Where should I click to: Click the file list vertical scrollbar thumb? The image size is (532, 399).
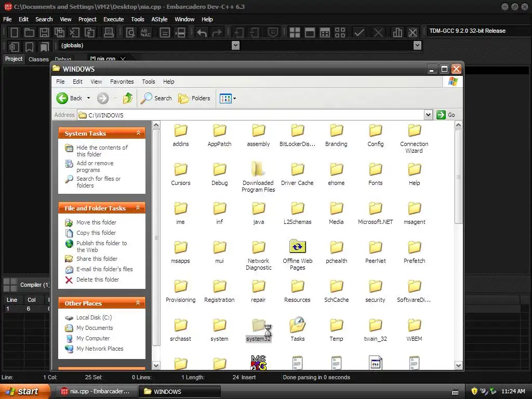point(458,177)
